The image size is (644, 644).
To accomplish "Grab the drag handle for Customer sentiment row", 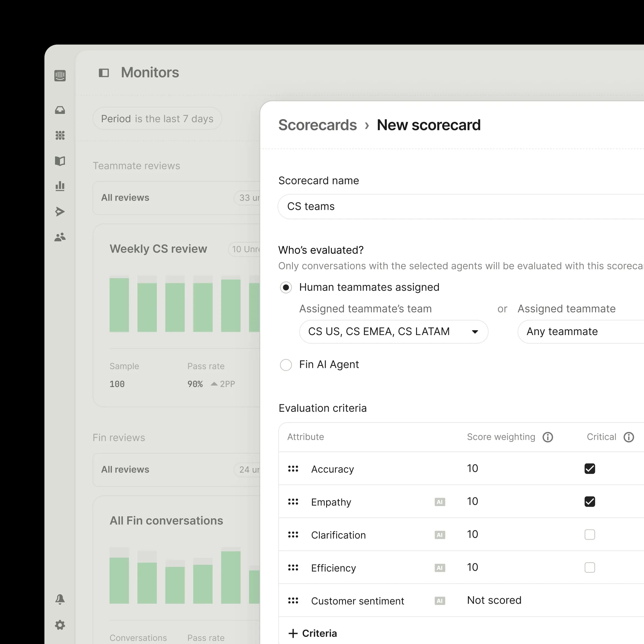I will point(293,601).
